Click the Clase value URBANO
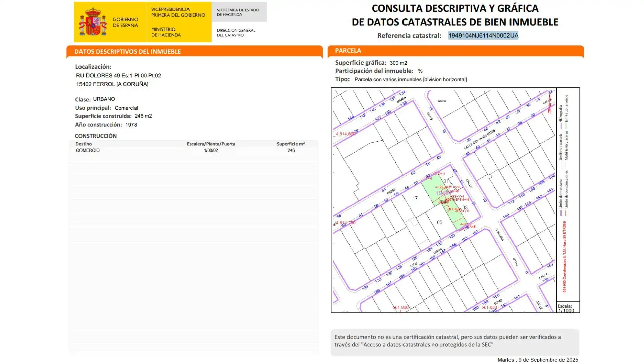The width and height of the screenshot is (644, 362). pyautogui.click(x=104, y=99)
